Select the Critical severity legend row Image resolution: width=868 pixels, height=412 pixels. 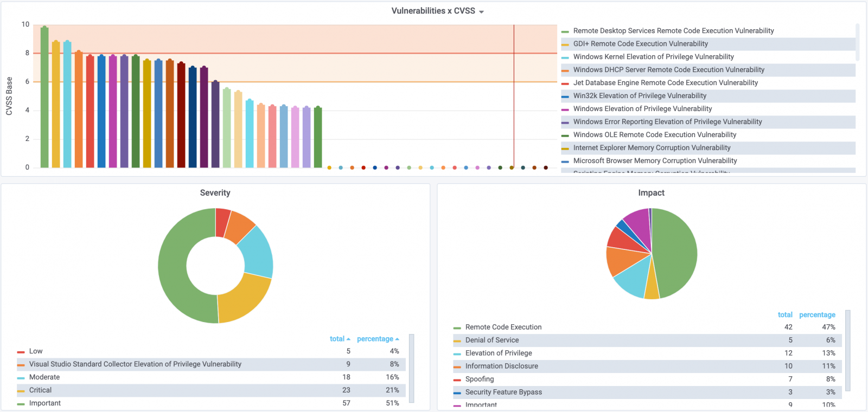pyautogui.click(x=212, y=390)
